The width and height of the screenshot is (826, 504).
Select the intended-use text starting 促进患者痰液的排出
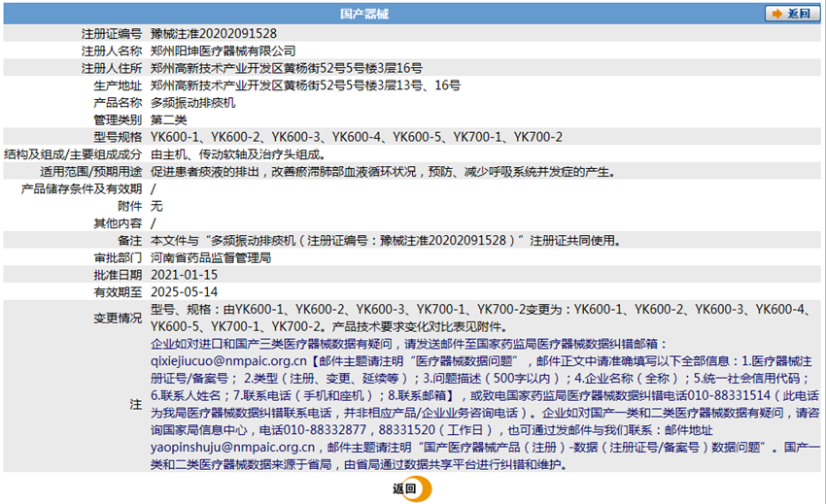(x=384, y=172)
